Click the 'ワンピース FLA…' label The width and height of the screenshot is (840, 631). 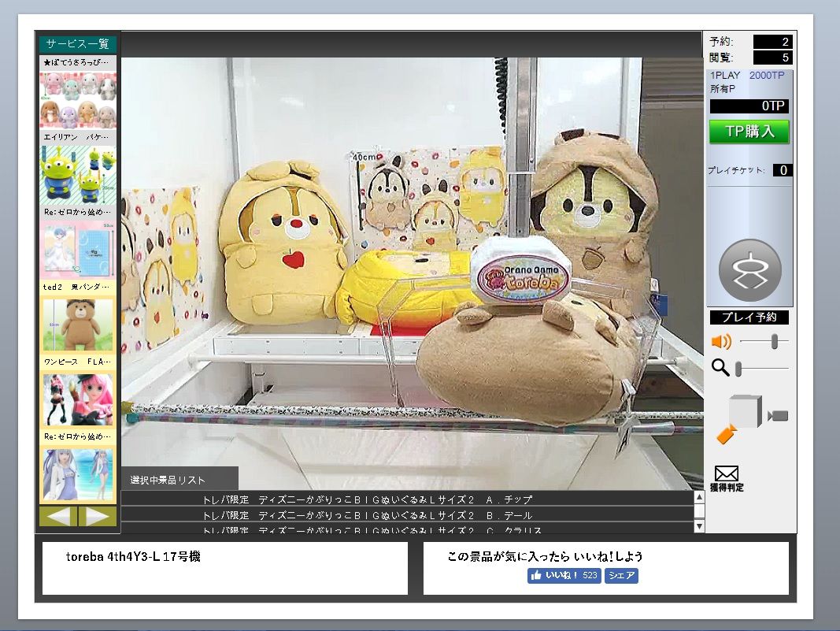pos(76,362)
